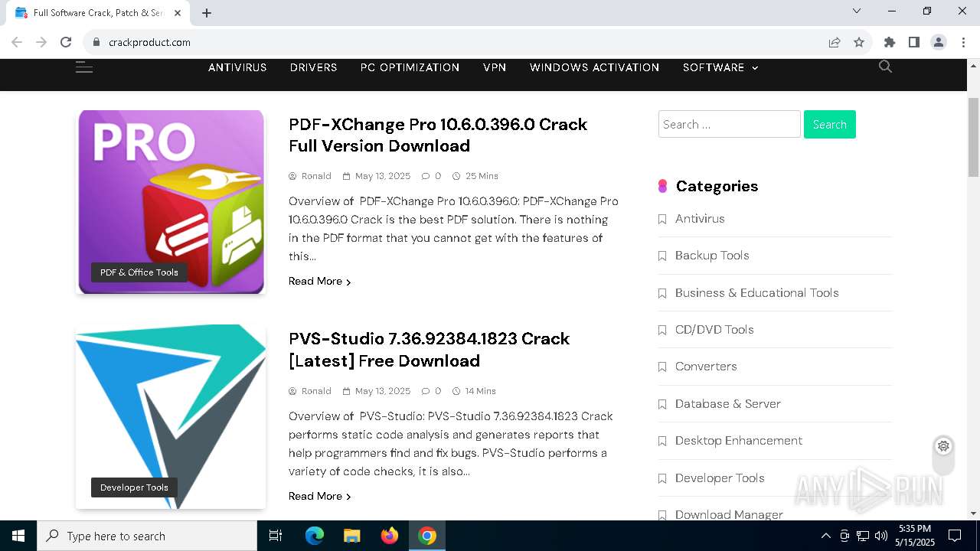
Task: Open Business & Educational Tools category
Action: [x=756, y=293]
